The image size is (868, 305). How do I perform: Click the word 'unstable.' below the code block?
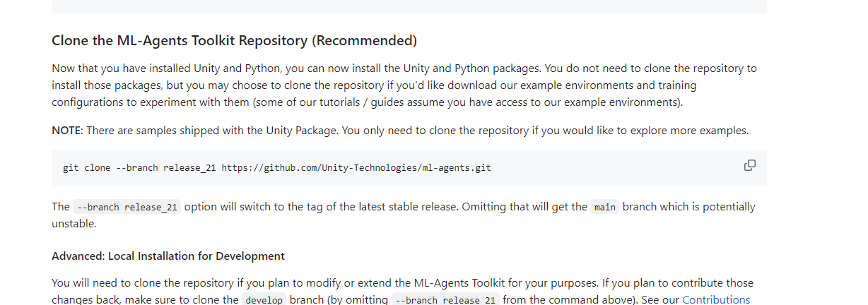(x=74, y=224)
